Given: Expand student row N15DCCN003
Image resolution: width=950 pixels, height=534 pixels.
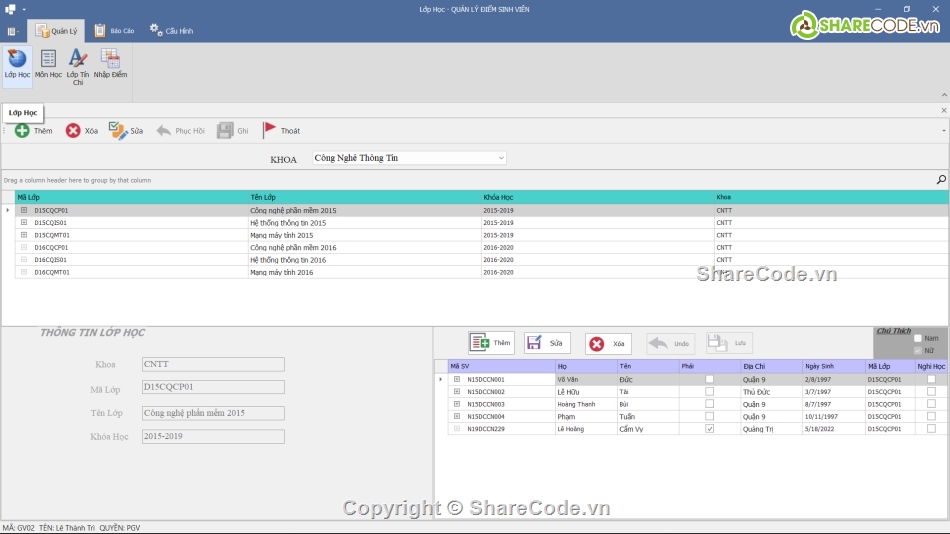Looking at the screenshot, I should tap(457, 404).
